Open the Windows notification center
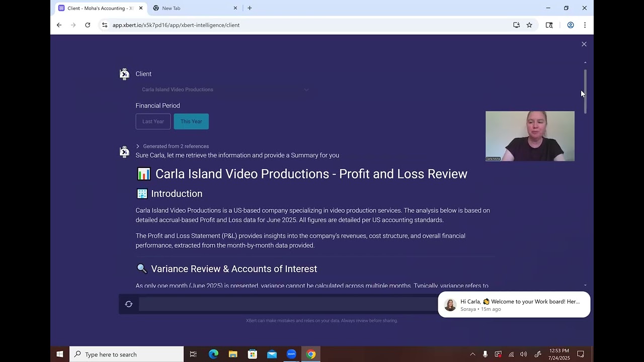Screen dimensions: 644x362 click(581, 354)
